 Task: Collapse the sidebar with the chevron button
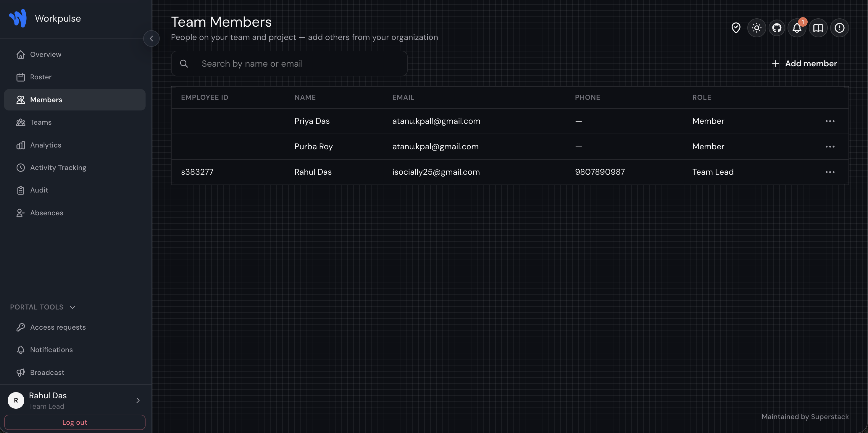click(x=151, y=39)
